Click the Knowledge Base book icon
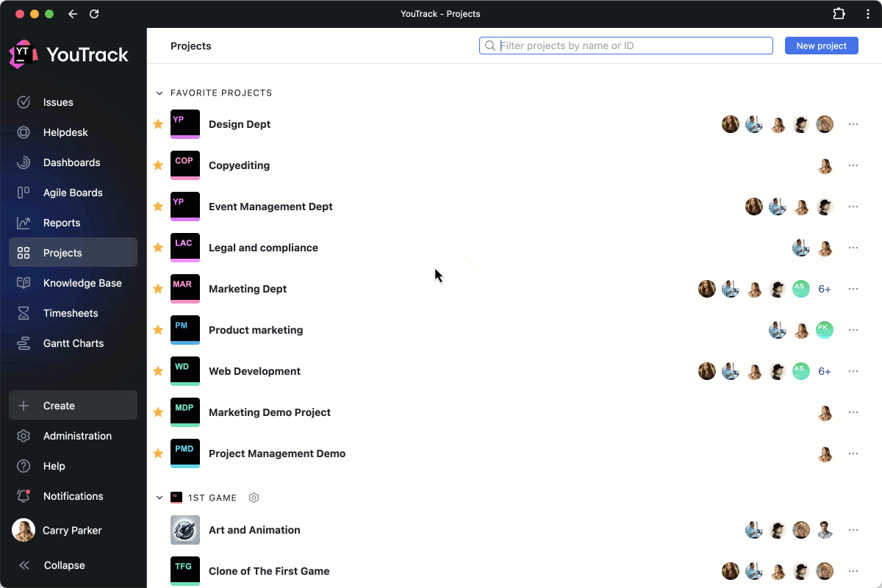This screenshot has height=588, width=882. [x=24, y=283]
